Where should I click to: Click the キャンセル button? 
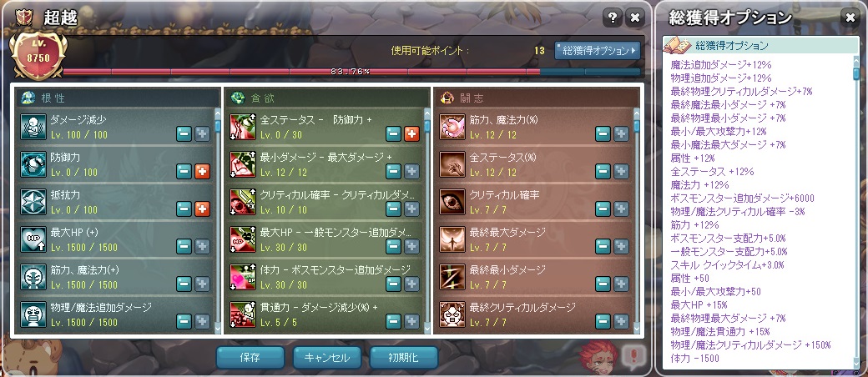tap(327, 357)
